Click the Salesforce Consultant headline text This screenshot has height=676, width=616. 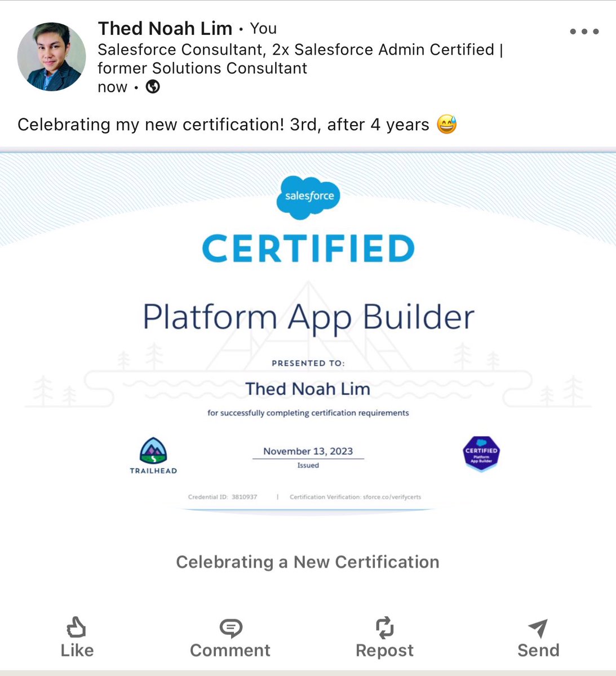pos(300,59)
